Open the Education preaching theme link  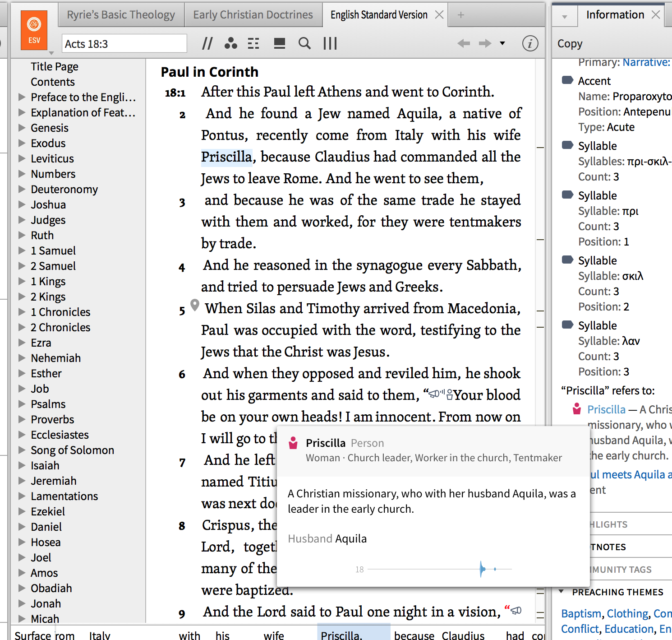[629, 629]
